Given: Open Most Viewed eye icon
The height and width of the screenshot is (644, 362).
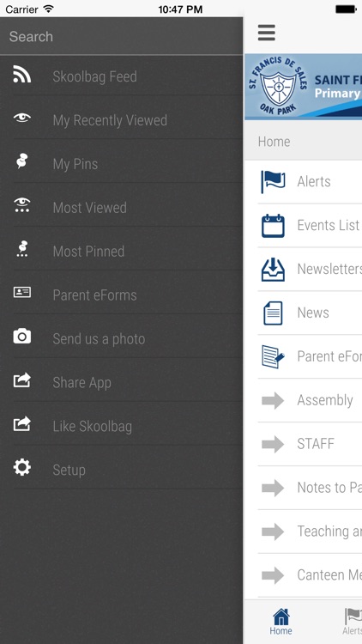Looking at the screenshot, I should tap(21, 205).
